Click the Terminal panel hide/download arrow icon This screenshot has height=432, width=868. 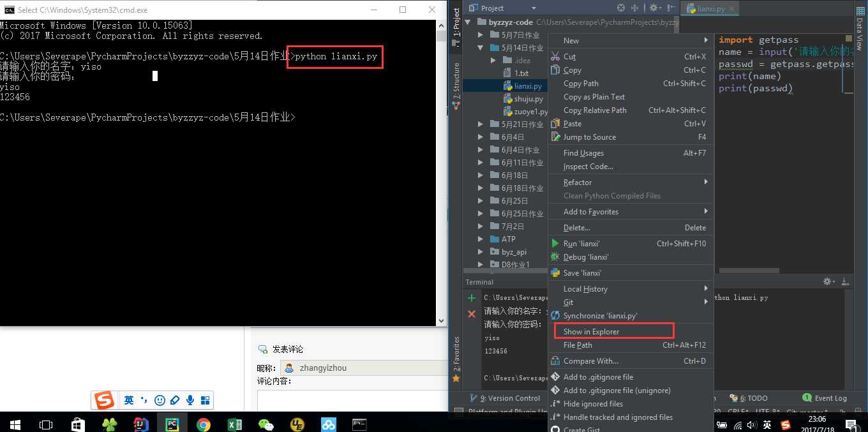tap(845, 281)
